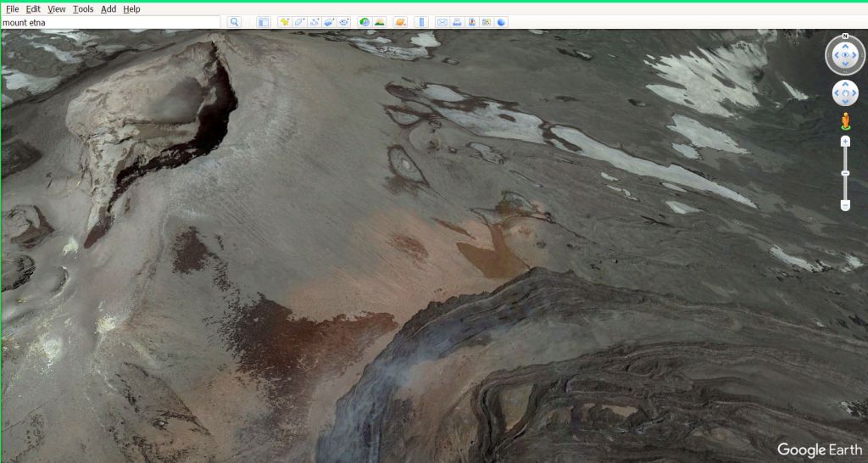Screen dimensions: 868x463
Task: Start recording a tour
Action: [344, 22]
